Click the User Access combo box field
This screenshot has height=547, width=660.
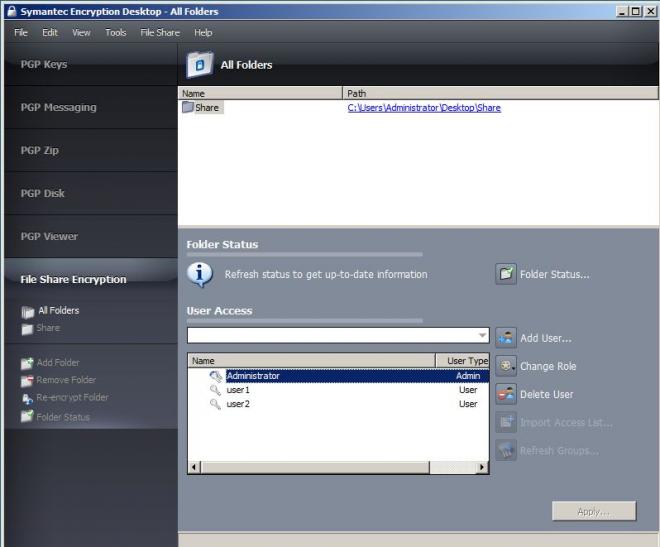coord(338,335)
